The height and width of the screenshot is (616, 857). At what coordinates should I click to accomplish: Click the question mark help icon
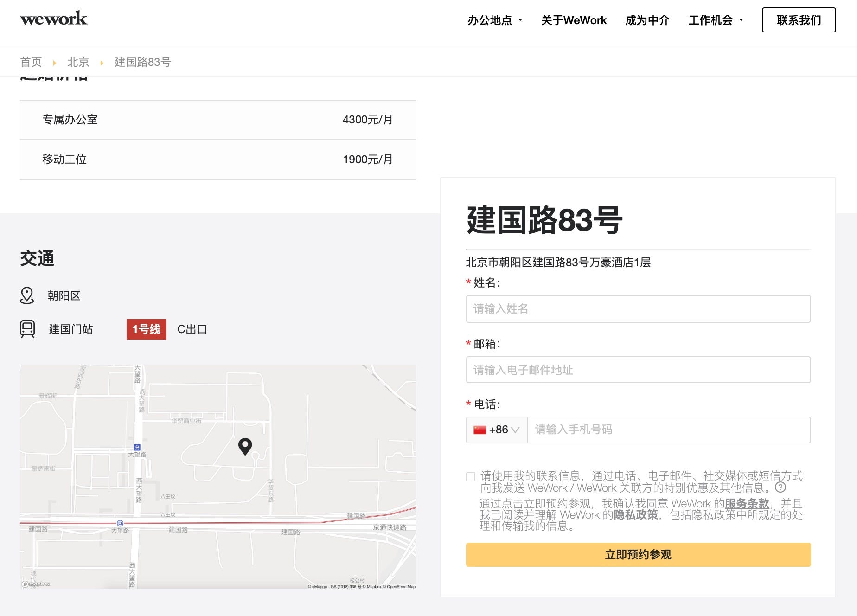[780, 488]
